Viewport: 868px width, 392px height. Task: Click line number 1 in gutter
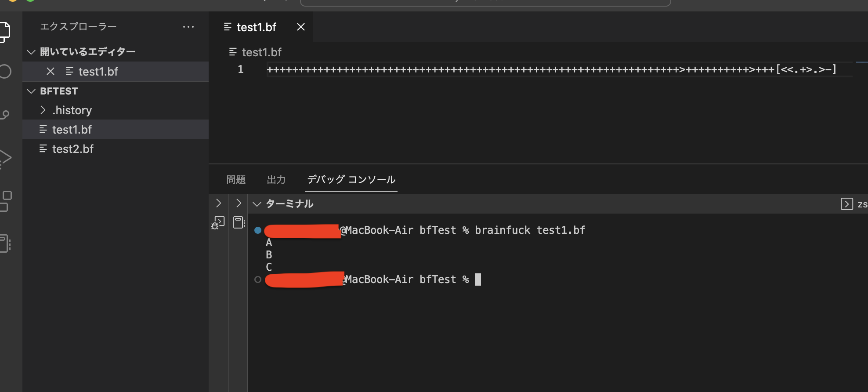tap(241, 69)
